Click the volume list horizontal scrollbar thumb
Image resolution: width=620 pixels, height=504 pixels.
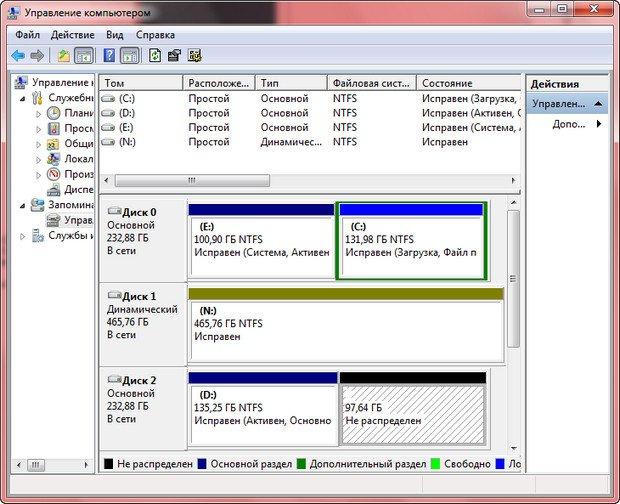coord(192,181)
